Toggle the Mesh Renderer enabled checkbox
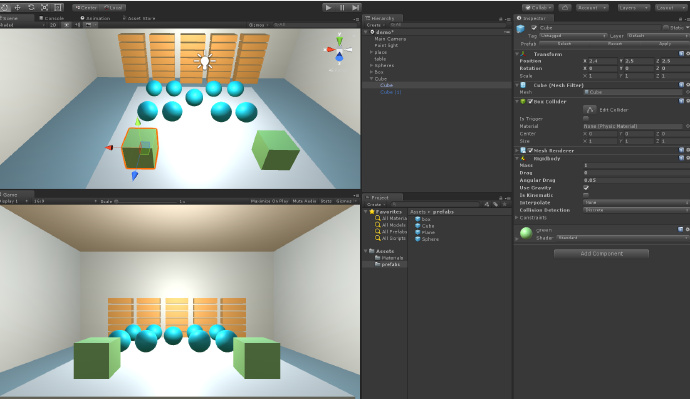Image resolution: width=690 pixels, height=399 pixels. click(530, 150)
